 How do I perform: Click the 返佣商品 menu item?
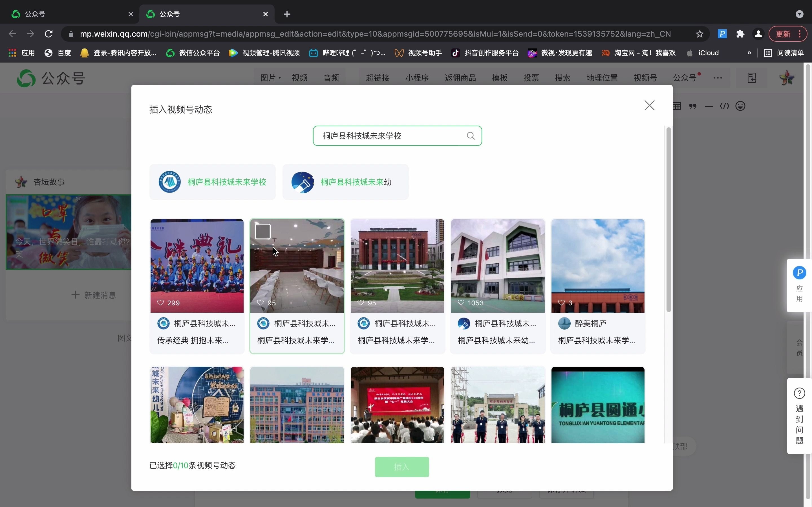click(461, 78)
